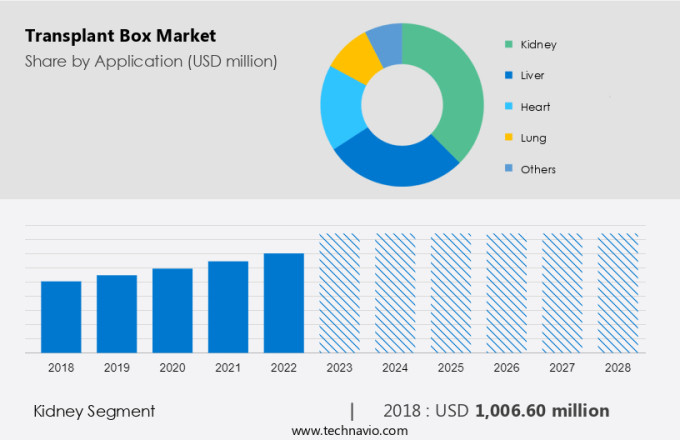Click the 2021 solid blue bar

228,307
